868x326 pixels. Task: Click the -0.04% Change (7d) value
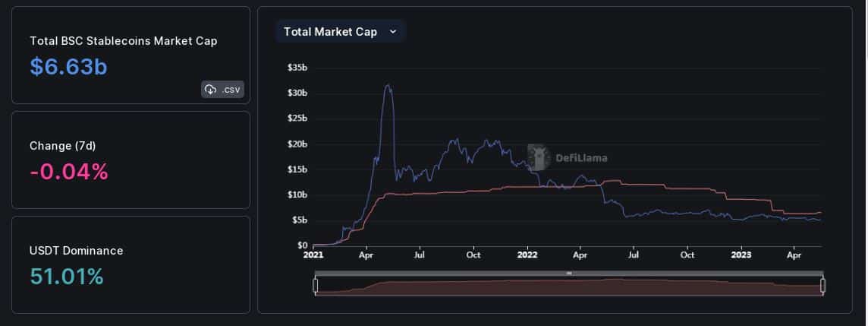pyautogui.click(x=69, y=171)
